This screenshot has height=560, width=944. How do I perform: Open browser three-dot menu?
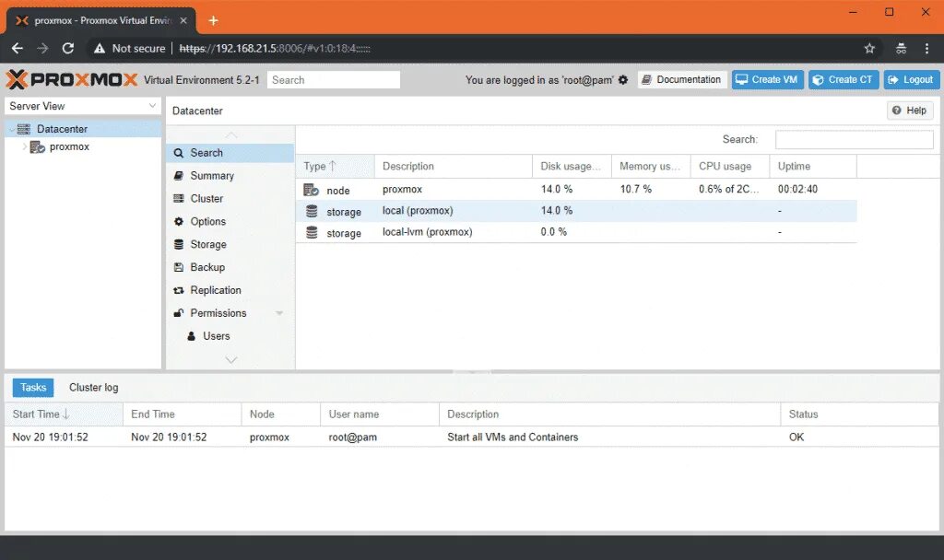click(x=926, y=48)
